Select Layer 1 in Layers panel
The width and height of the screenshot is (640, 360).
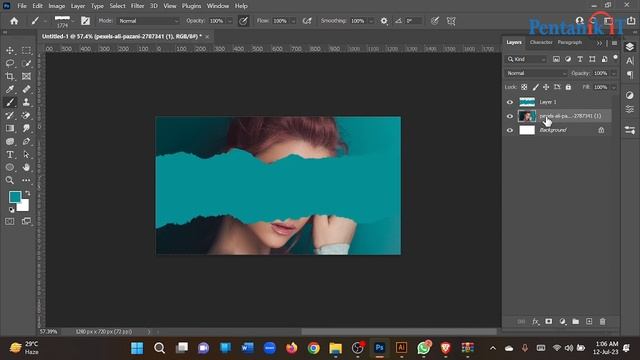pos(564,102)
